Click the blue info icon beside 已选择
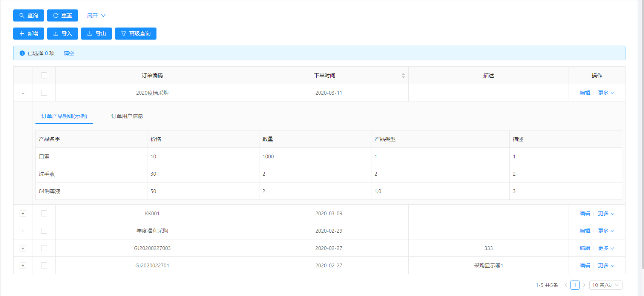Image resolution: width=644 pixels, height=296 pixels. 22,53
